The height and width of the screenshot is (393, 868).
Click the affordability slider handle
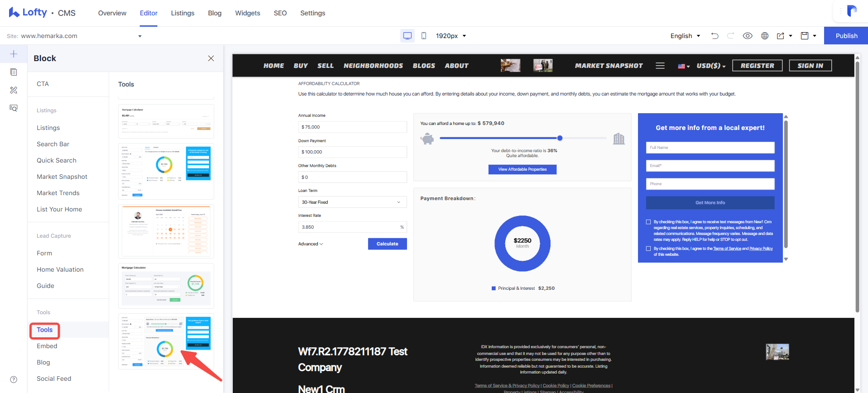(x=560, y=138)
